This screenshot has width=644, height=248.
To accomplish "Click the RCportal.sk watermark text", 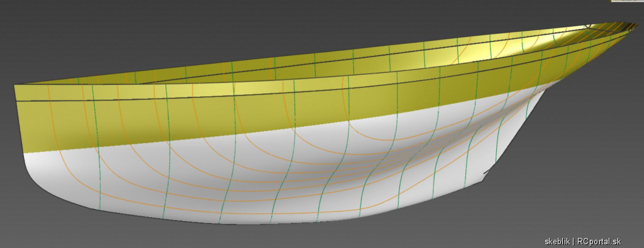I will [x=599, y=242].
